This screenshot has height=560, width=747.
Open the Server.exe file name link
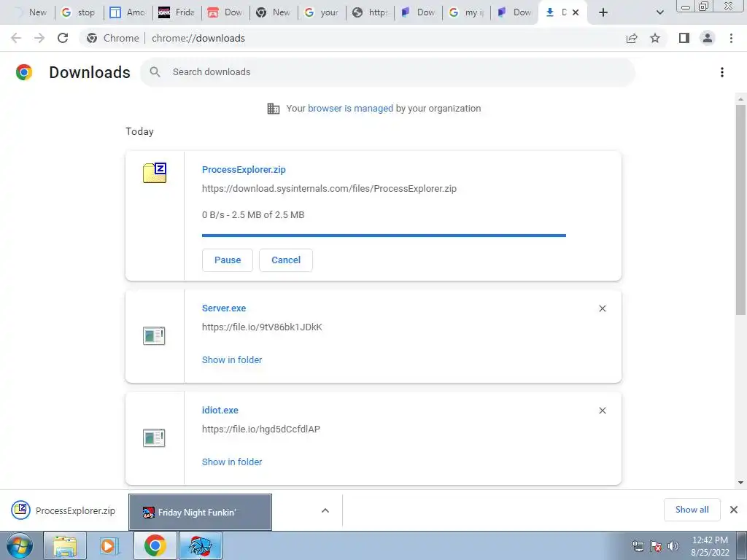(224, 308)
